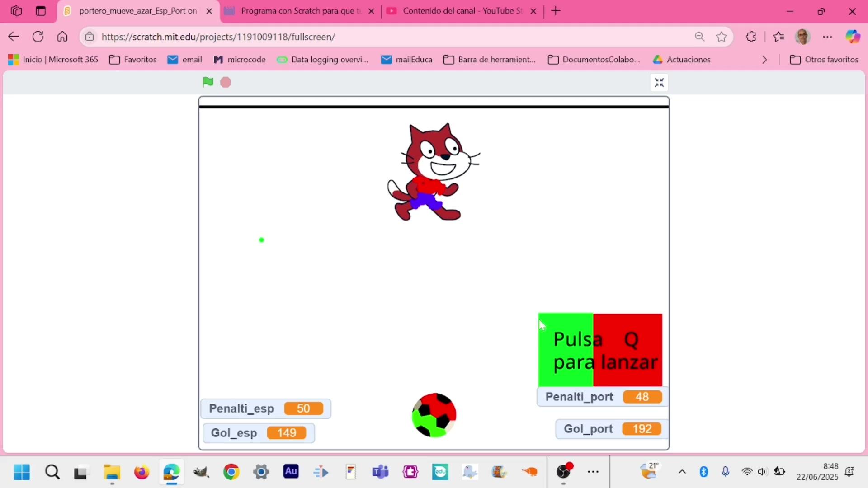Open Copilot sidebar icon

(853, 37)
